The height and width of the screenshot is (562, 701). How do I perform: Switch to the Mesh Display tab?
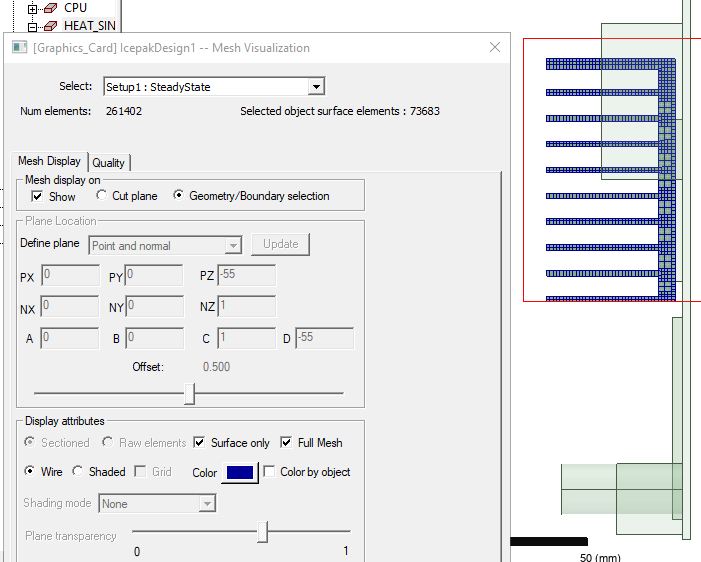[x=49, y=161]
